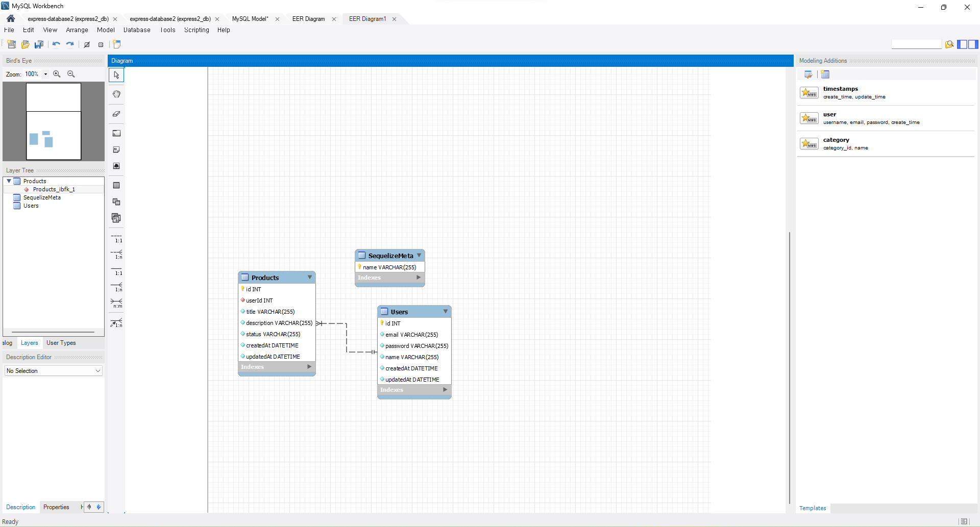Select the new Table tool
Screen dimensions: 980x527
[116, 185]
